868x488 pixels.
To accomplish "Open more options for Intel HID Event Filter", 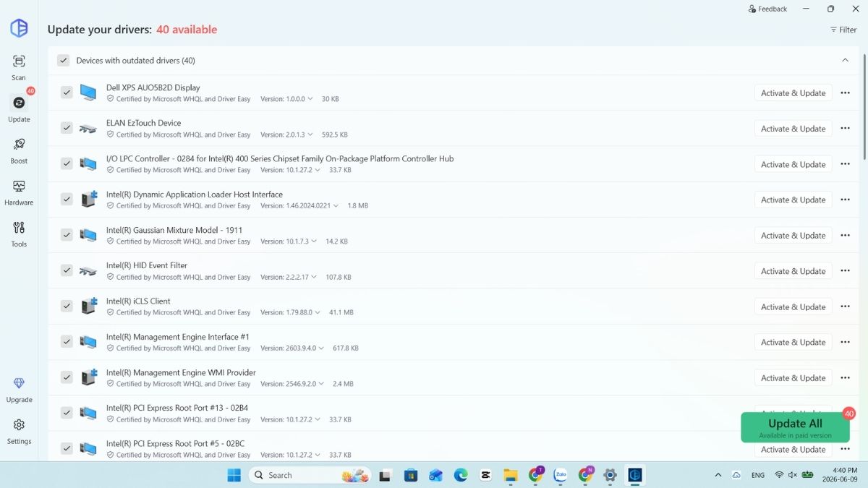I will point(845,270).
